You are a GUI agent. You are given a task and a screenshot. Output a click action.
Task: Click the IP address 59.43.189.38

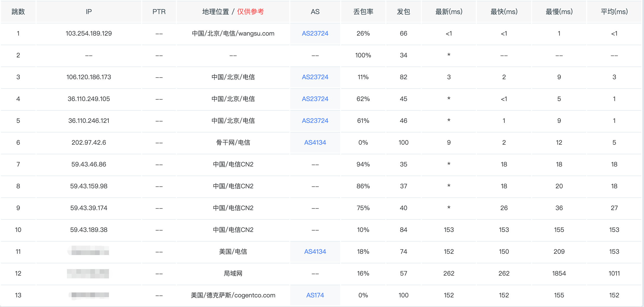click(89, 230)
